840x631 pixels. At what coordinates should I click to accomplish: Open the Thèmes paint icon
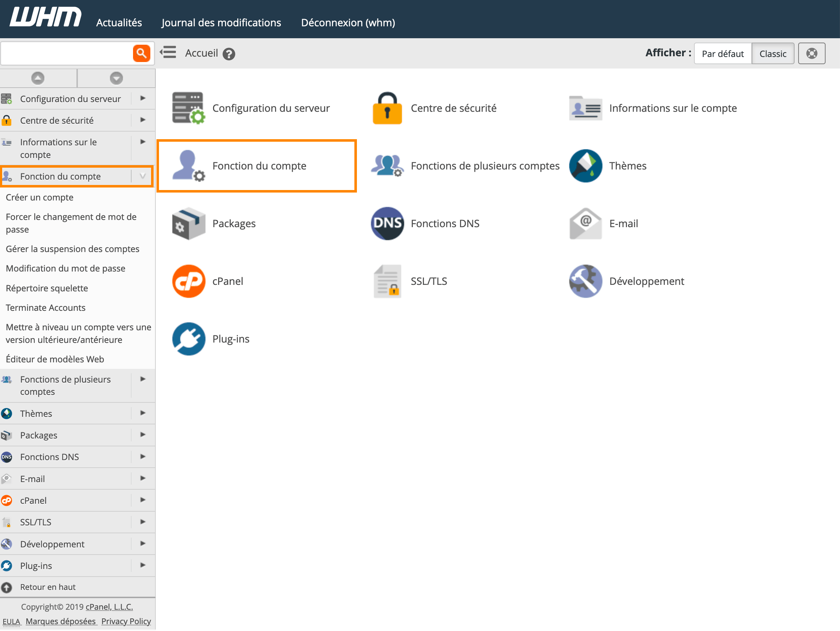(585, 166)
